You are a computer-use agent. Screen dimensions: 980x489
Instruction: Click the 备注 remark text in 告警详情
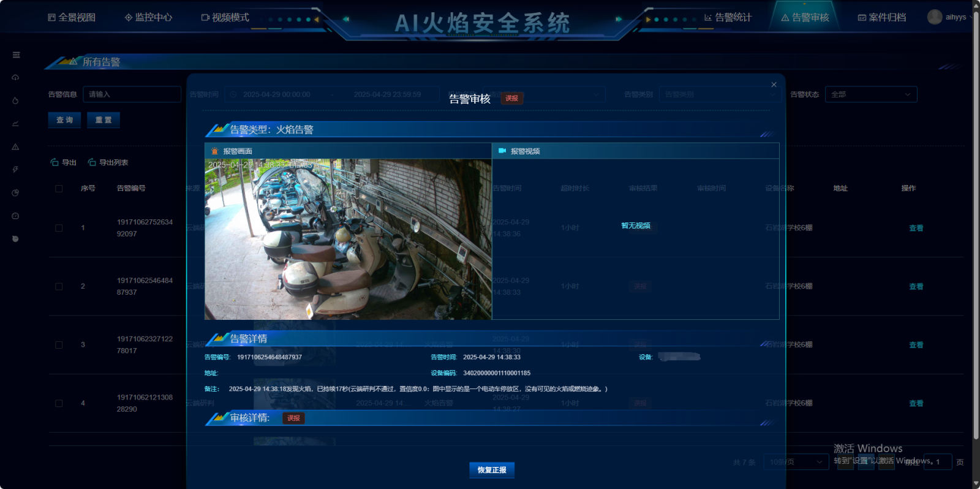click(x=418, y=389)
